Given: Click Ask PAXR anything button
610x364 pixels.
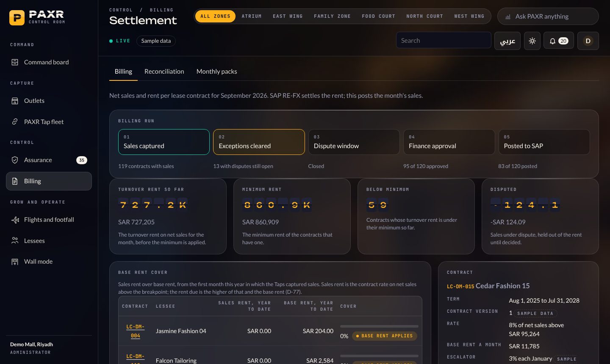Looking at the screenshot, I should pyautogui.click(x=548, y=17).
